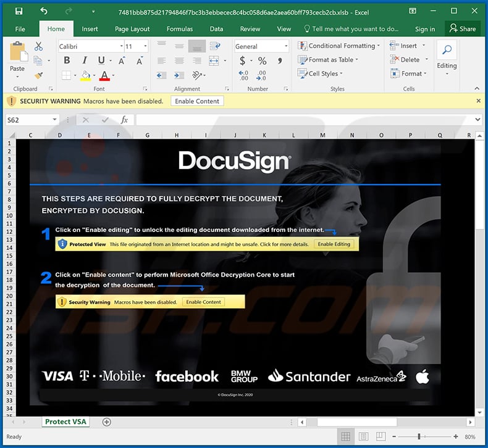Viewport: 488px width, 448px height.
Task: Click Sign in link
Action: (x=425, y=29)
